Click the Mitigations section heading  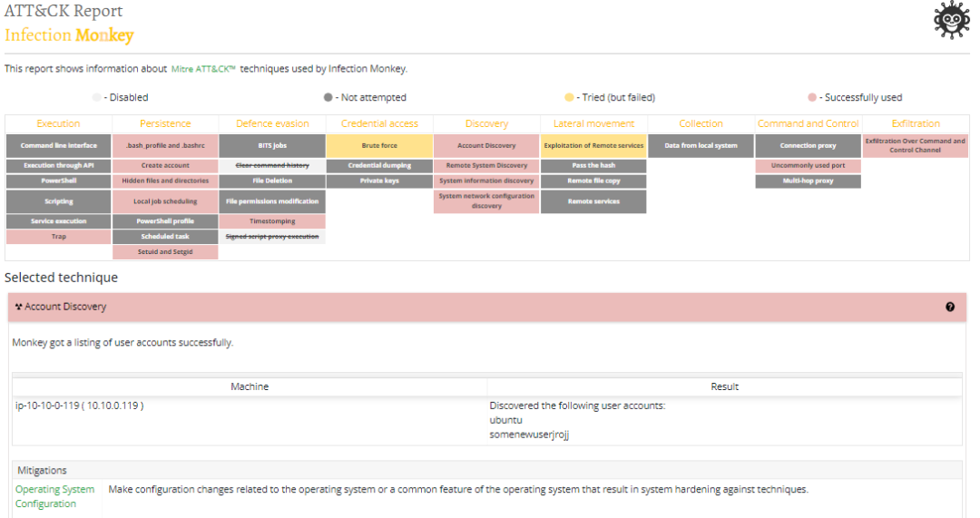[42, 471]
